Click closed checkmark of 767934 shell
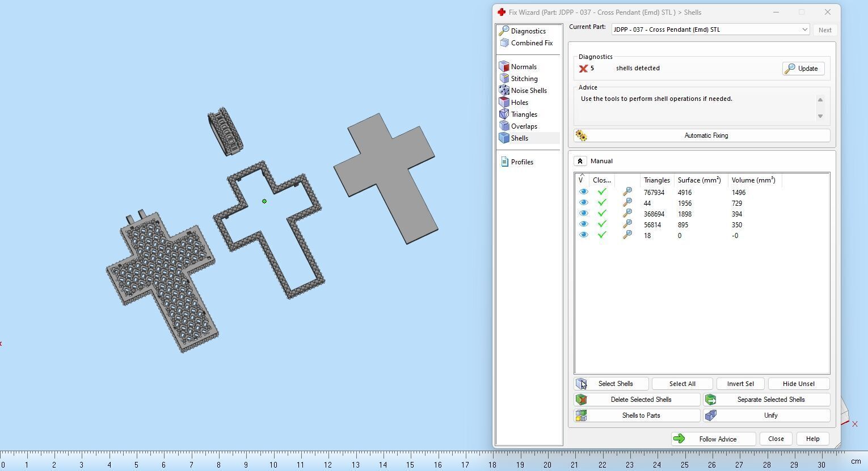Viewport: 868px width, 471px height. pos(602,192)
